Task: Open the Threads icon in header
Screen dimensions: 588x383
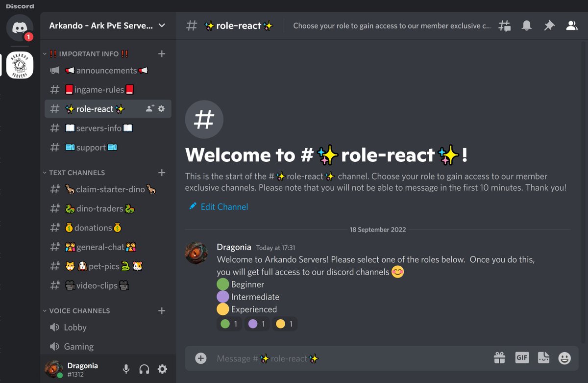Action: pos(505,26)
